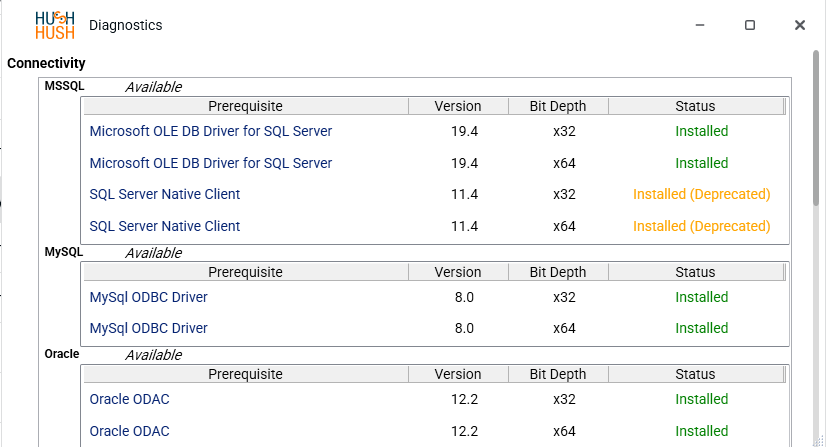
Task: Open the x32 Microsoft OLE DB Driver link
Action: click(211, 131)
